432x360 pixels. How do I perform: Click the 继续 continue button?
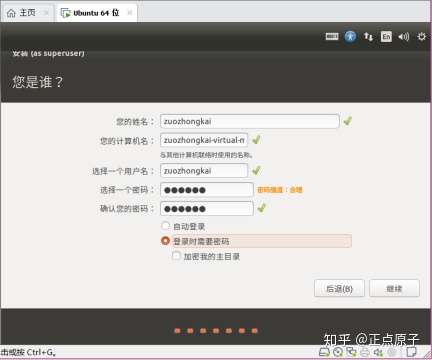(x=394, y=288)
